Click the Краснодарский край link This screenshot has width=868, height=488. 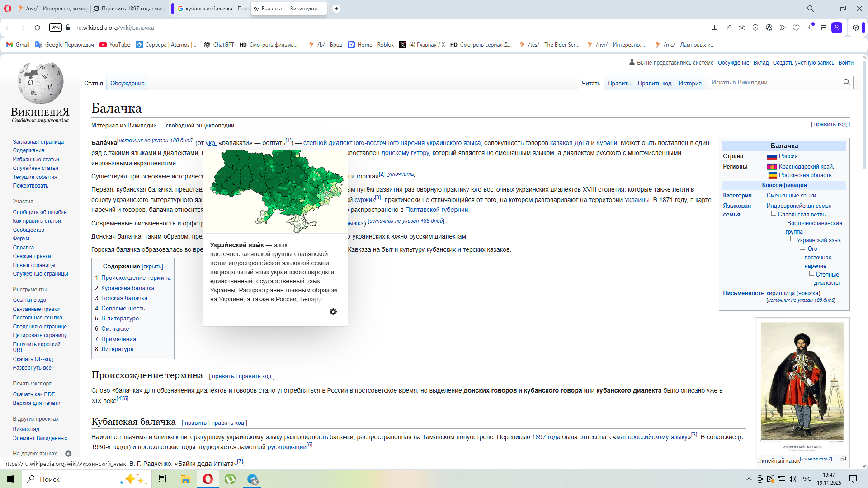[806, 166]
